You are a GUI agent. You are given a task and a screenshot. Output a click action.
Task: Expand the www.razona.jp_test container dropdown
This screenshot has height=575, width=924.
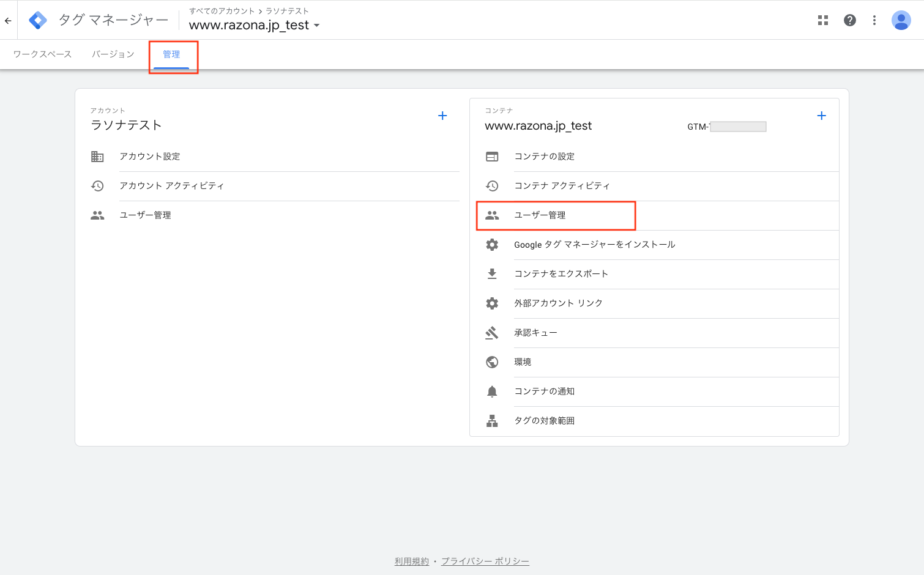(316, 26)
